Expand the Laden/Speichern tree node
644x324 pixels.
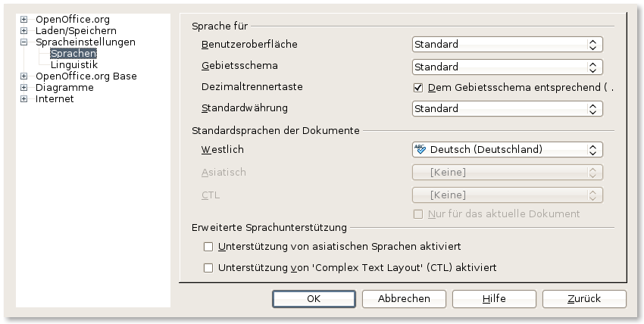(24, 31)
